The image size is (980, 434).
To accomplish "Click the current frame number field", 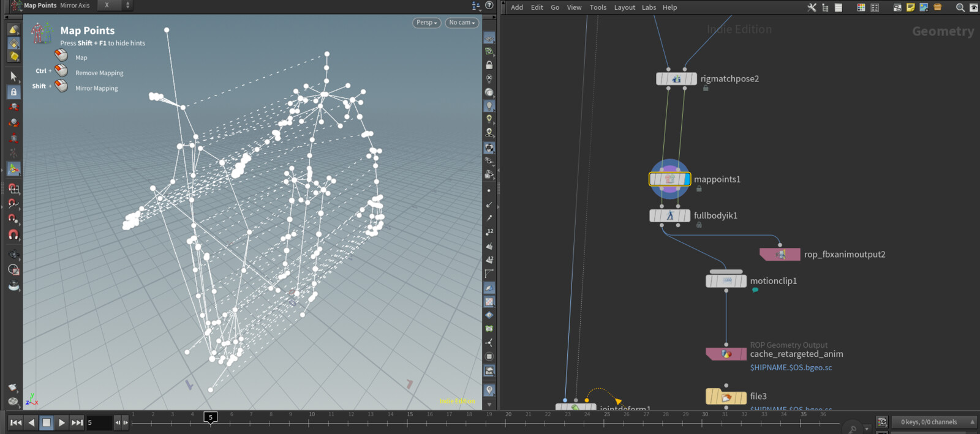I will pyautogui.click(x=99, y=422).
